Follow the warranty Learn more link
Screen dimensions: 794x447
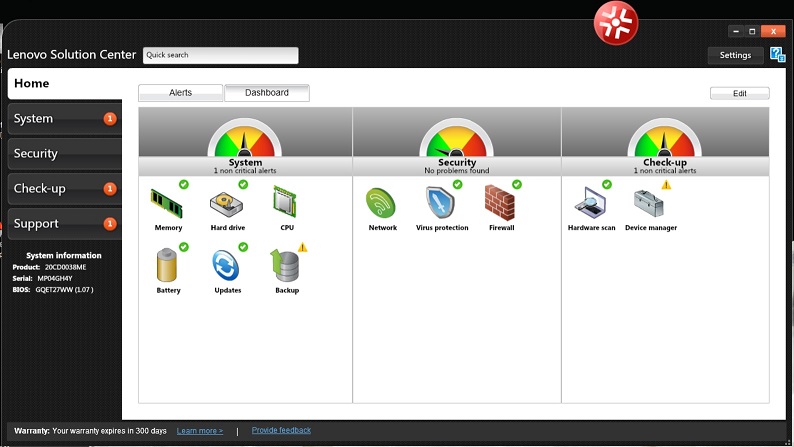[200, 431]
